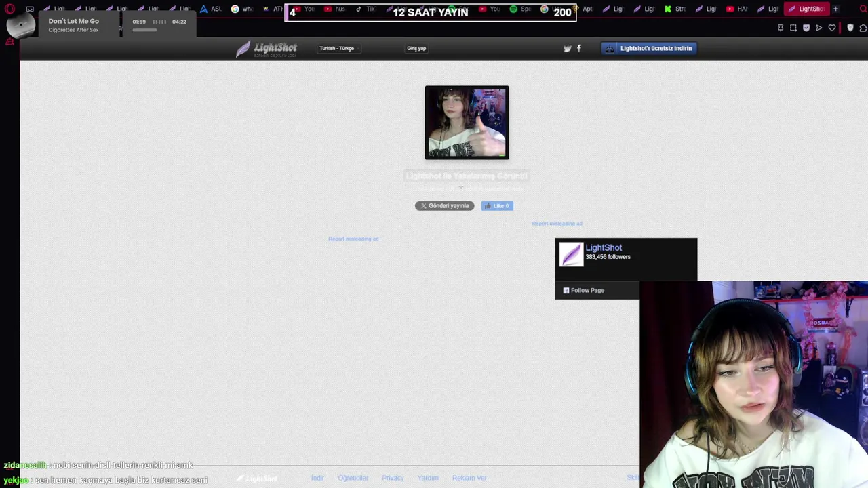868x488 pixels.
Task: Click Follow Page button in Facebook widget
Action: click(x=583, y=290)
